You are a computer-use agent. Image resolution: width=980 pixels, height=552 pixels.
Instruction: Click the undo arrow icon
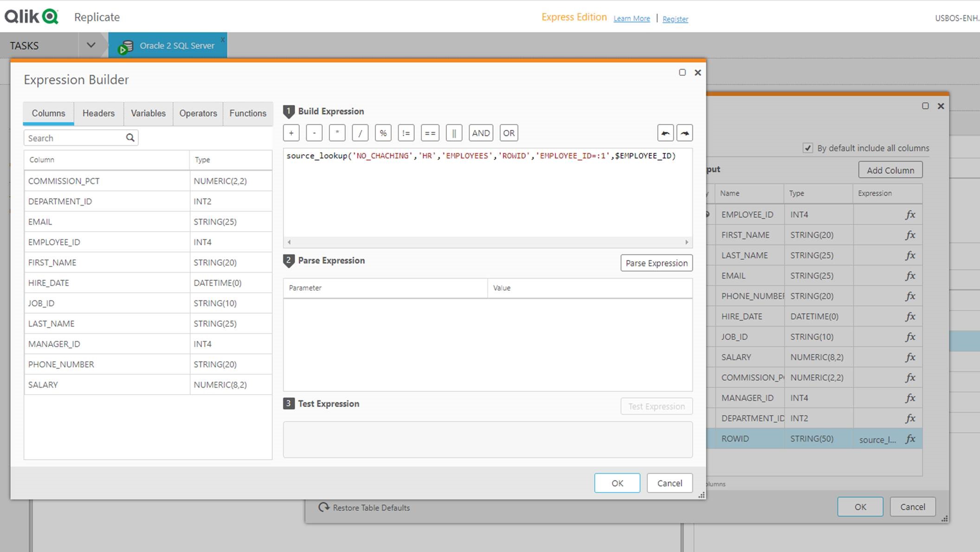pyautogui.click(x=666, y=133)
